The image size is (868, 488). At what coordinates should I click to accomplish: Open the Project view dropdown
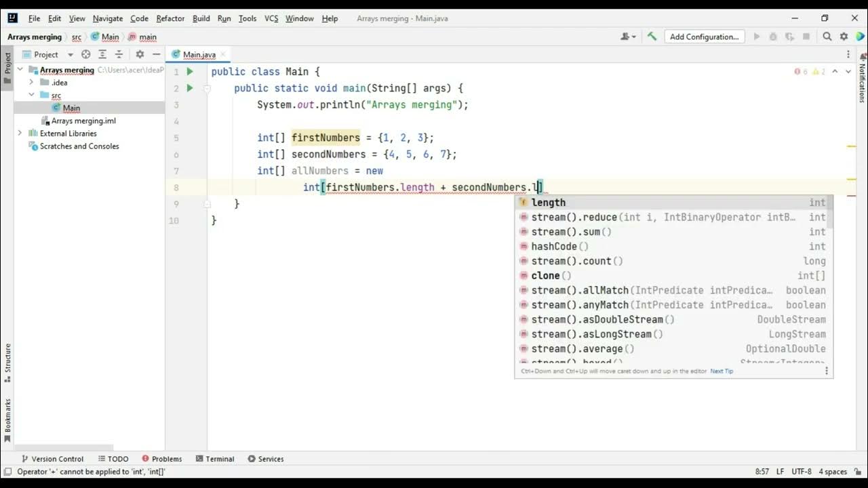point(46,54)
